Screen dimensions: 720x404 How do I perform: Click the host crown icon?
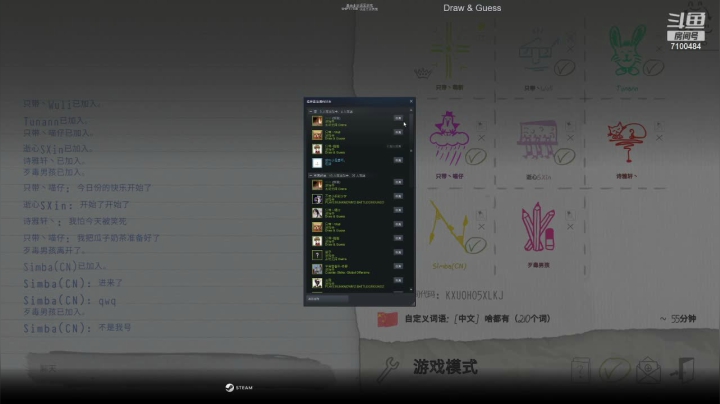click(422, 73)
